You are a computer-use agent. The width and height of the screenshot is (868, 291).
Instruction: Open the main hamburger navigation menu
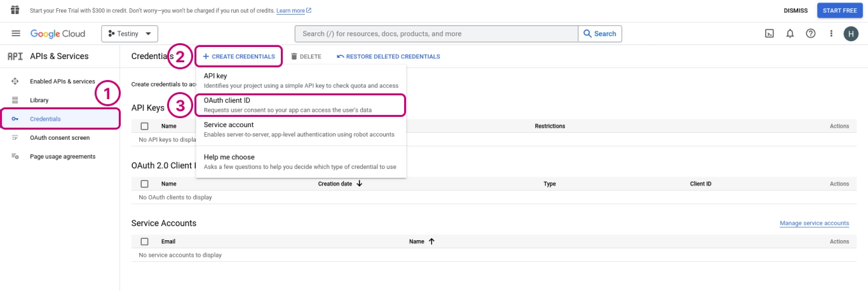tap(16, 34)
